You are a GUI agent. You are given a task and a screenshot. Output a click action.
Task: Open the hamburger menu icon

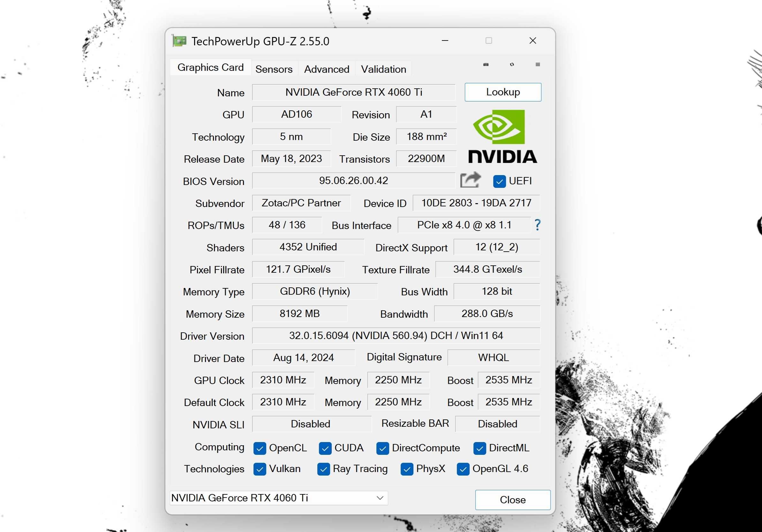tap(538, 64)
